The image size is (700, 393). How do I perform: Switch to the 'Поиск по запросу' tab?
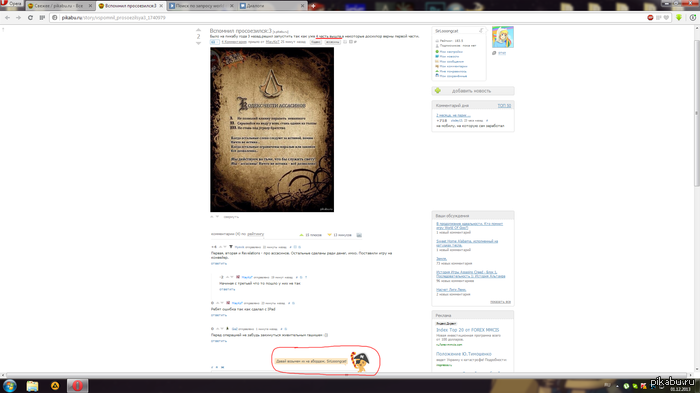(x=200, y=6)
